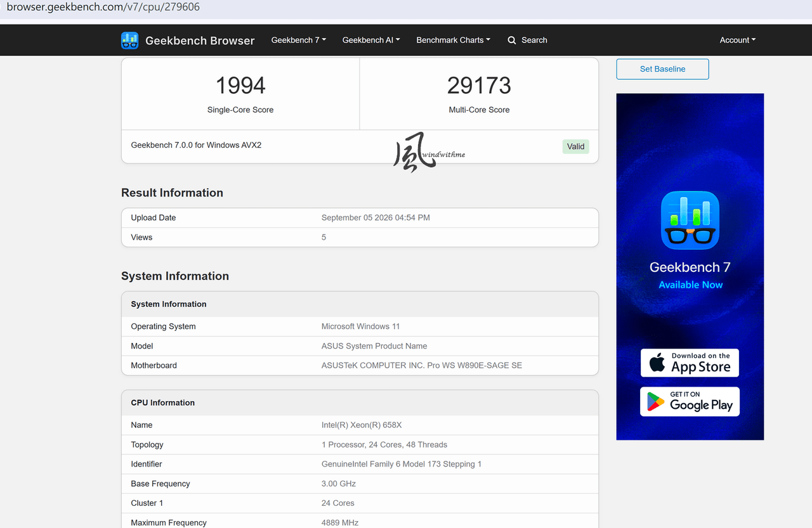Click the Geekbench Browser title link

tap(200, 41)
